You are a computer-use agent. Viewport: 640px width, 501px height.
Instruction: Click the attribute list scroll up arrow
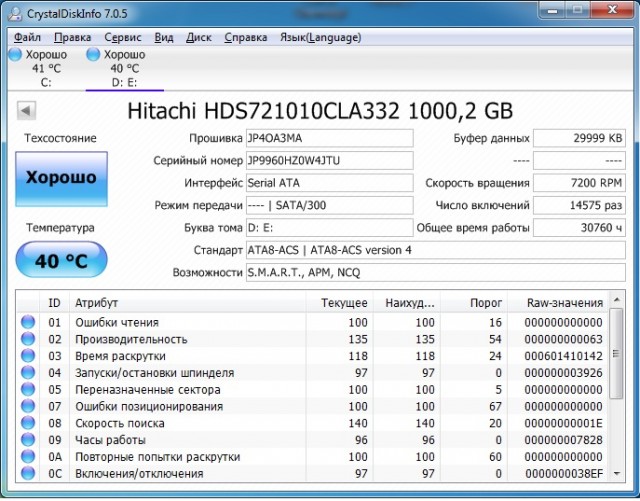pyautogui.click(x=616, y=300)
